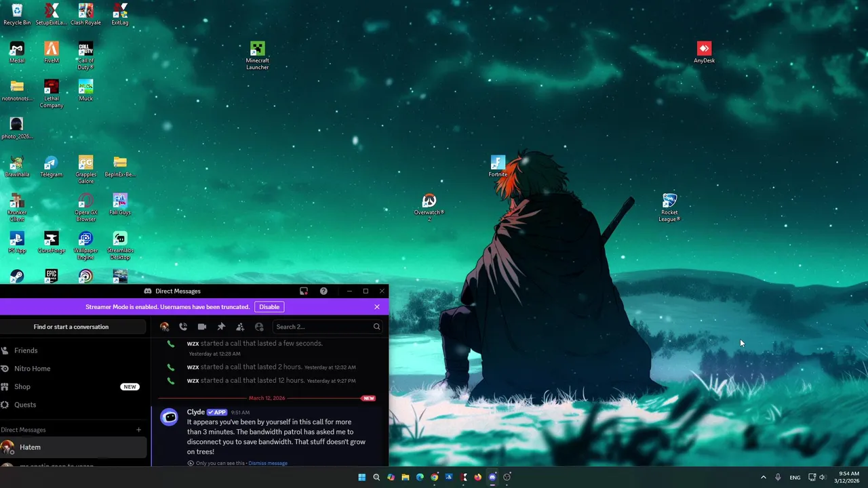Select the CurseForge desktop icon
Screen dimensions: 868x488
click(x=52, y=242)
